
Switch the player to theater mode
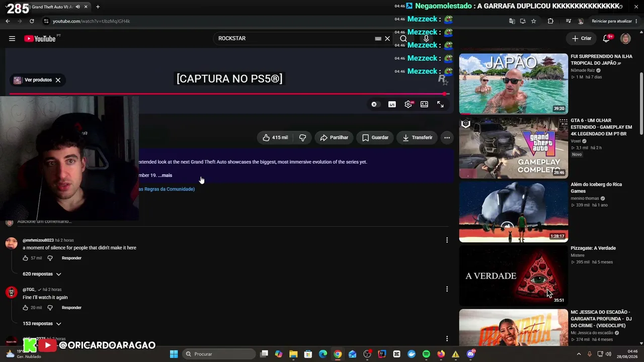pyautogui.click(x=424, y=104)
